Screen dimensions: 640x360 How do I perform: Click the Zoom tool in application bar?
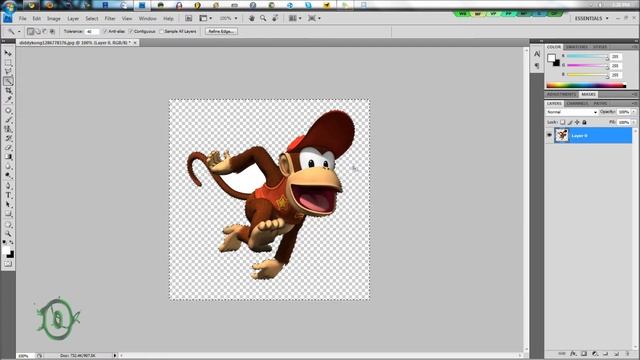(263, 18)
